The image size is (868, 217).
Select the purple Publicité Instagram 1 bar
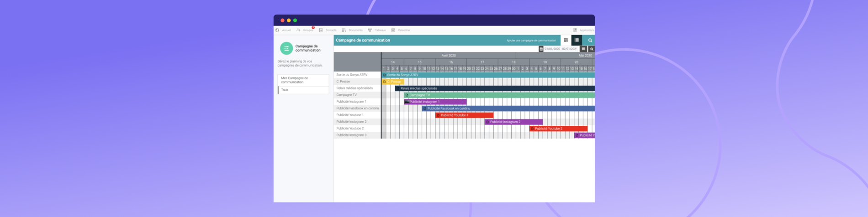click(435, 102)
